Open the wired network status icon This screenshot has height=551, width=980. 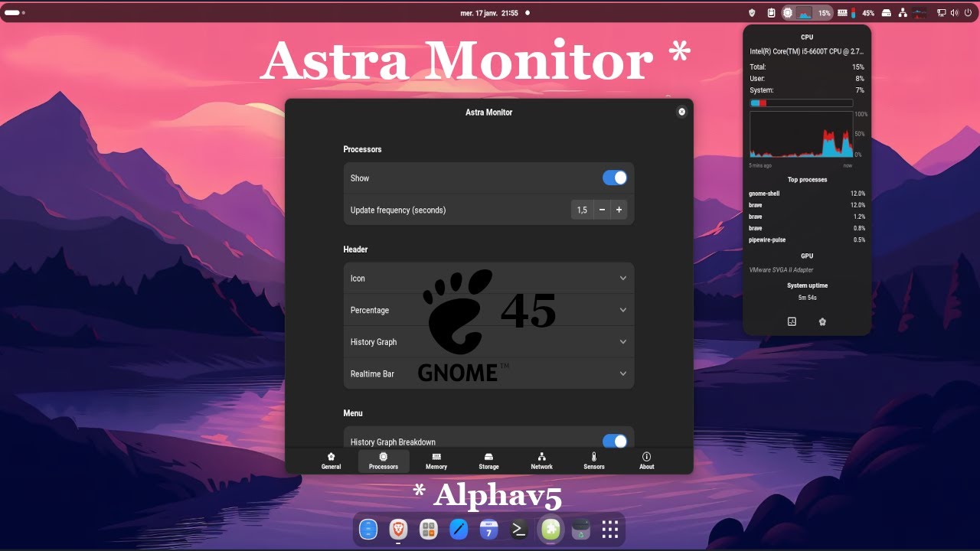[x=942, y=13]
